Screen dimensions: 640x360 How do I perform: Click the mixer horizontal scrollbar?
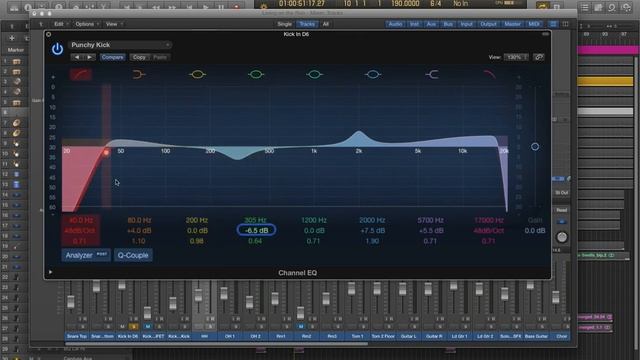tap(216, 344)
